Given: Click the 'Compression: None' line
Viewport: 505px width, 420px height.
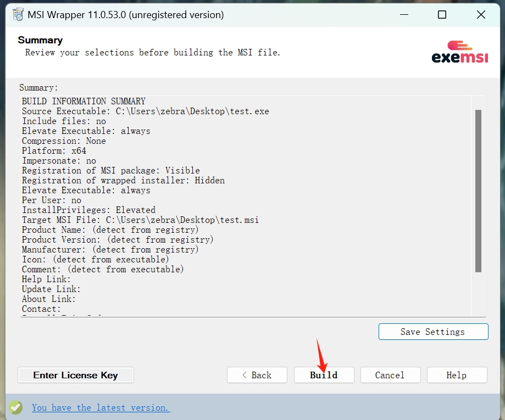Looking at the screenshot, I should click(64, 141).
